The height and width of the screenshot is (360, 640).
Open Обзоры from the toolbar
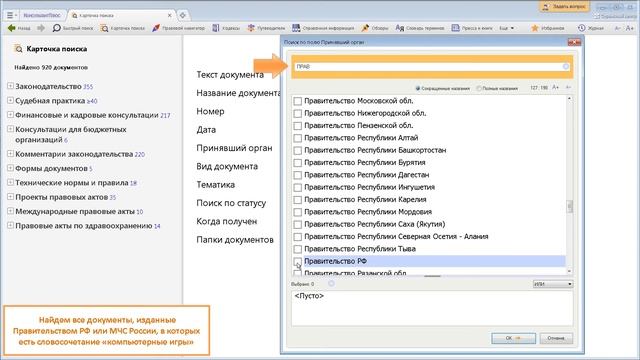374,28
